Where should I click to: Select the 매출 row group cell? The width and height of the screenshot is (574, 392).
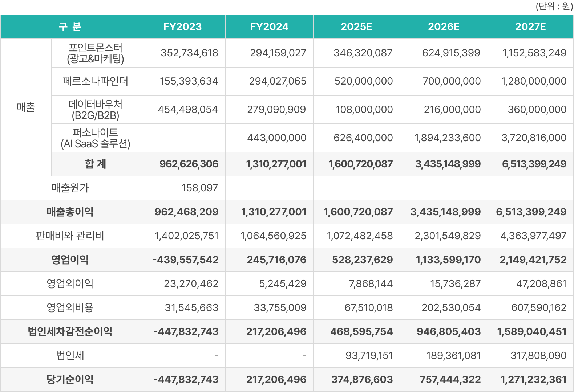pyautogui.click(x=26, y=107)
